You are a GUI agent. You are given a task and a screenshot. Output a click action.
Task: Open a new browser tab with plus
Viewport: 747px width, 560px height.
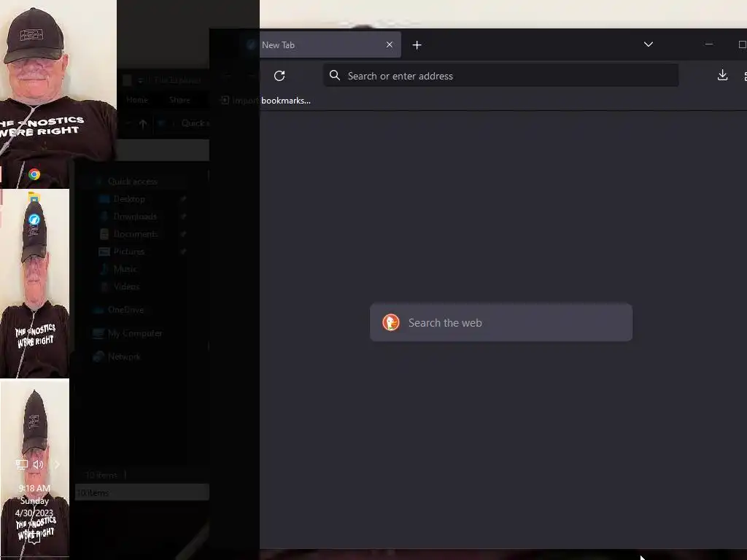417,44
